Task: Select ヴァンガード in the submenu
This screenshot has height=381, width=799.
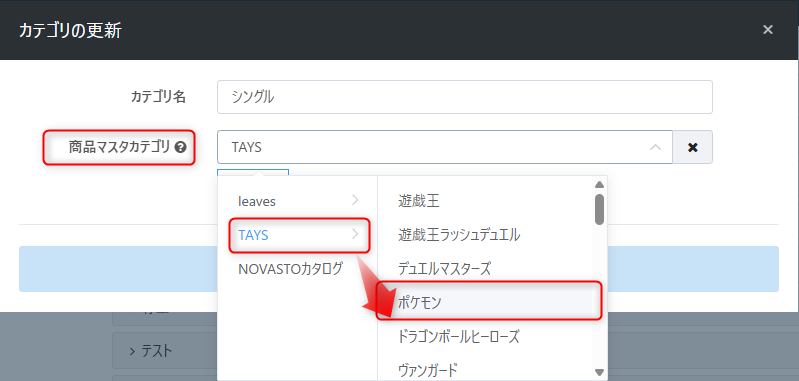Action: coord(428,370)
